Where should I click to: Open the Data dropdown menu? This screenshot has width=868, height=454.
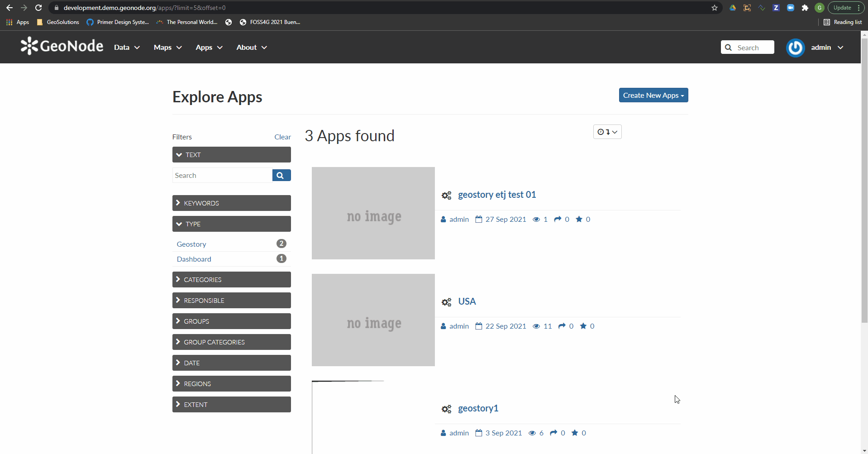pyautogui.click(x=127, y=47)
